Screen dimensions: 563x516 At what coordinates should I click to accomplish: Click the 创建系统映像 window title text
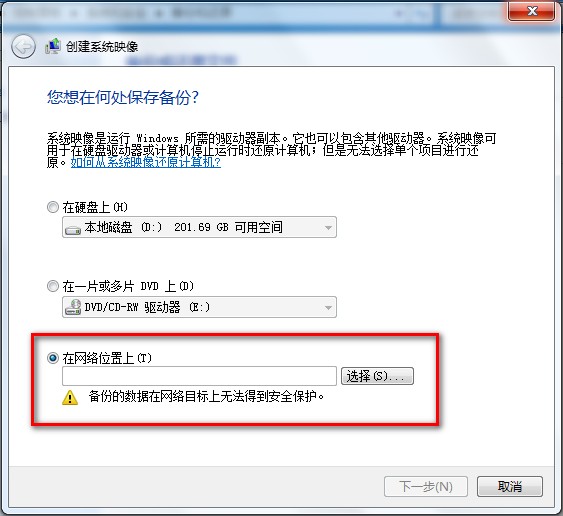[102, 47]
